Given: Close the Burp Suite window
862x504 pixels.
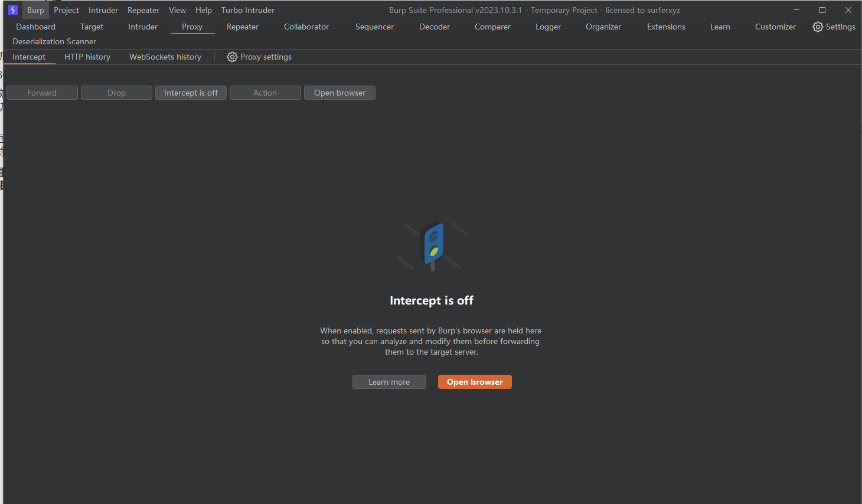Looking at the screenshot, I should [848, 10].
